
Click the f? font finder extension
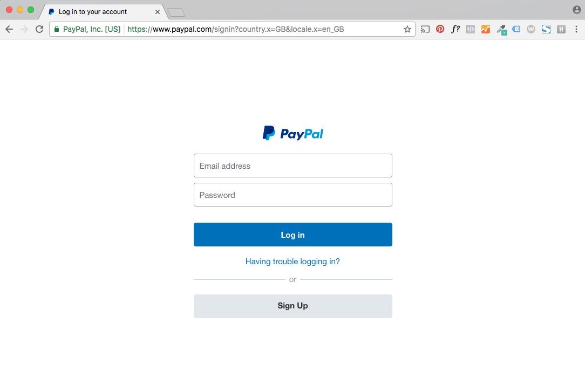tap(455, 29)
